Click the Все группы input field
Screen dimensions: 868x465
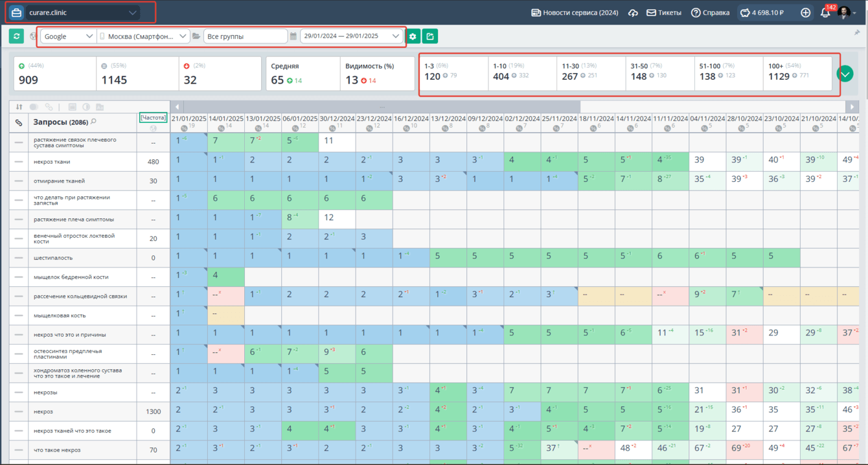coord(245,36)
